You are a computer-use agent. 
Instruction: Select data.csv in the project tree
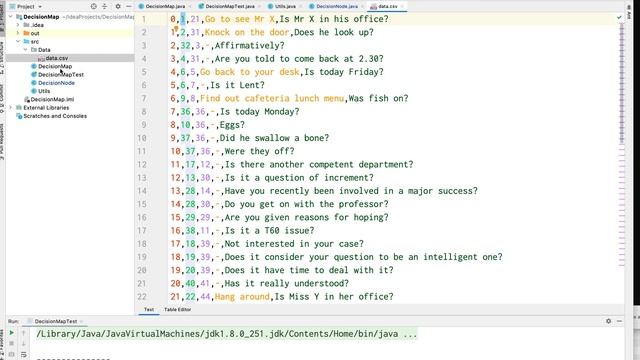(x=57, y=58)
